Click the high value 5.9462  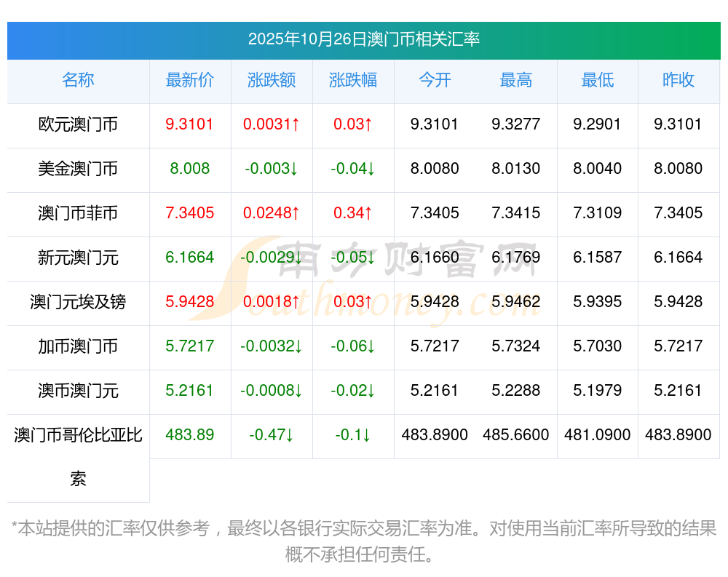pos(516,302)
